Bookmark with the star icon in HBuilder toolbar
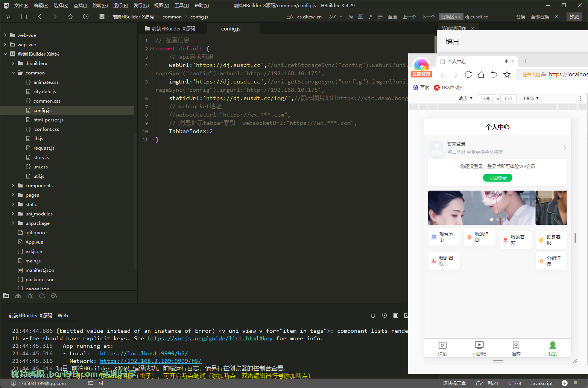This screenshot has width=588, height=388. tap(70, 17)
